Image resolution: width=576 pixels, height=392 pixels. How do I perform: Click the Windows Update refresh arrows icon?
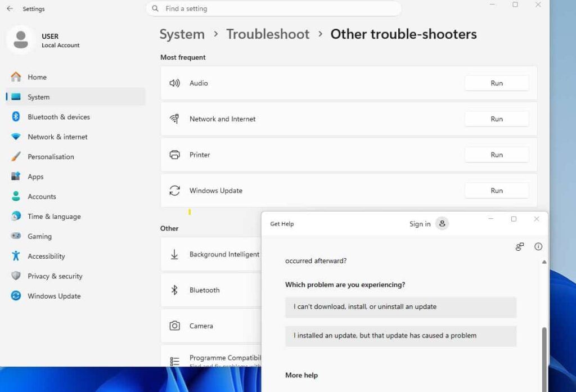[x=174, y=190]
